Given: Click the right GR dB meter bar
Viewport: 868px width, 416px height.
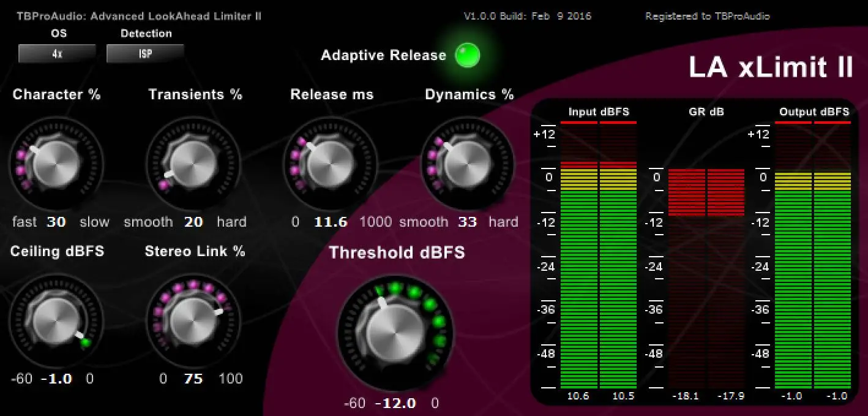Looking at the screenshot, I should (x=725, y=279).
